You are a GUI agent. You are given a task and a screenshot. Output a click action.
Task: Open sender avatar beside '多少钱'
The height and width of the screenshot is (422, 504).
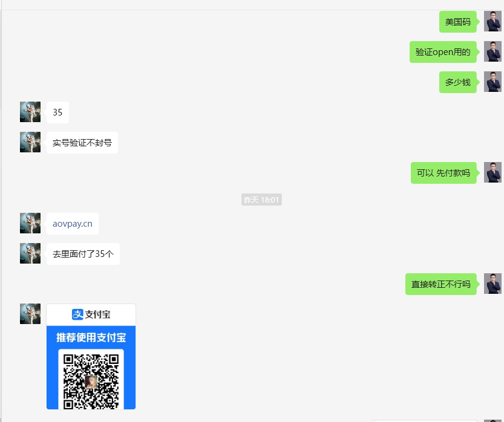pos(493,82)
